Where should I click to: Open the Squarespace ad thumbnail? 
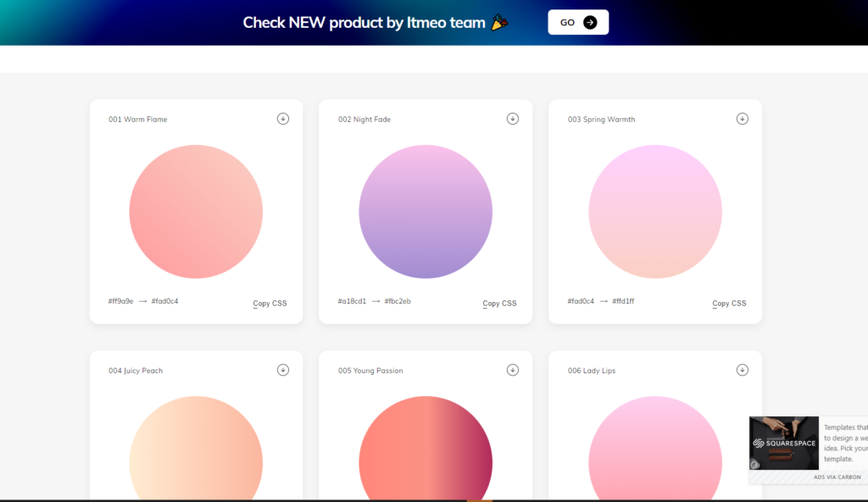pyautogui.click(x=784, y=443)
